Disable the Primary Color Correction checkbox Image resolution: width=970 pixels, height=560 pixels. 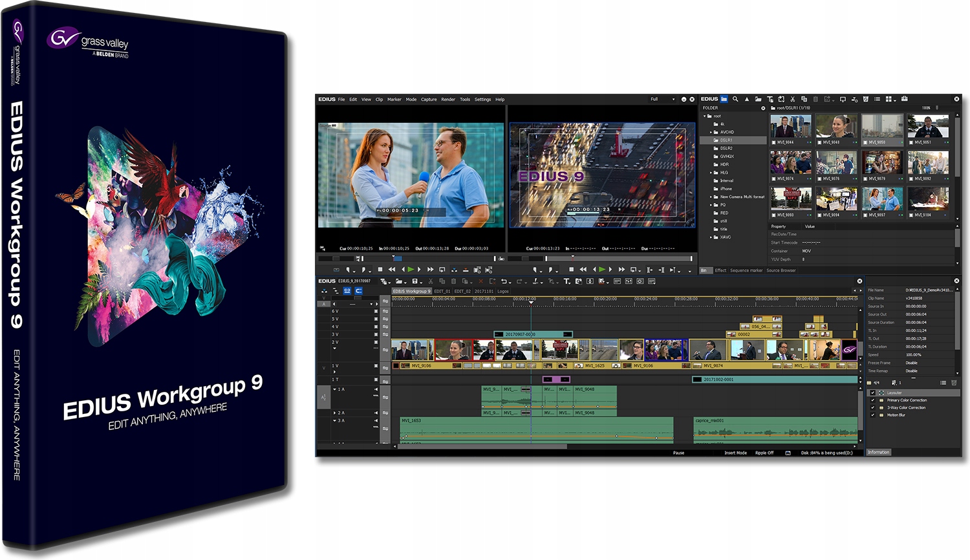872,400
